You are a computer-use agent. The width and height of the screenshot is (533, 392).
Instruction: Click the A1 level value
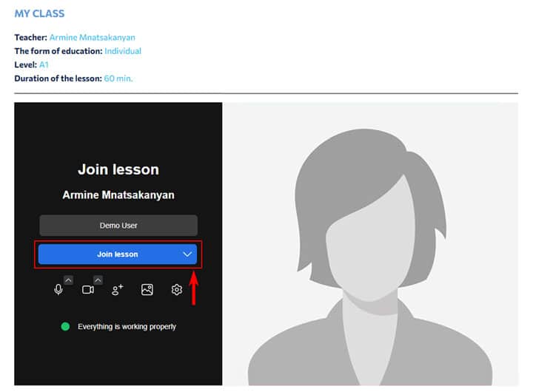(x=44, y=64)
